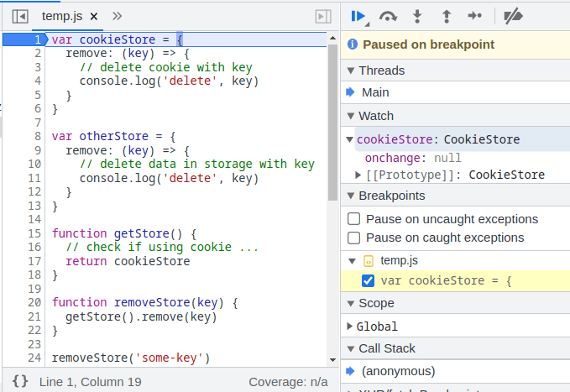The width and height of the screenshot is (570, 392).
Task: Uncheck the var cookieStore breakpoint
Action: [368, 280]
